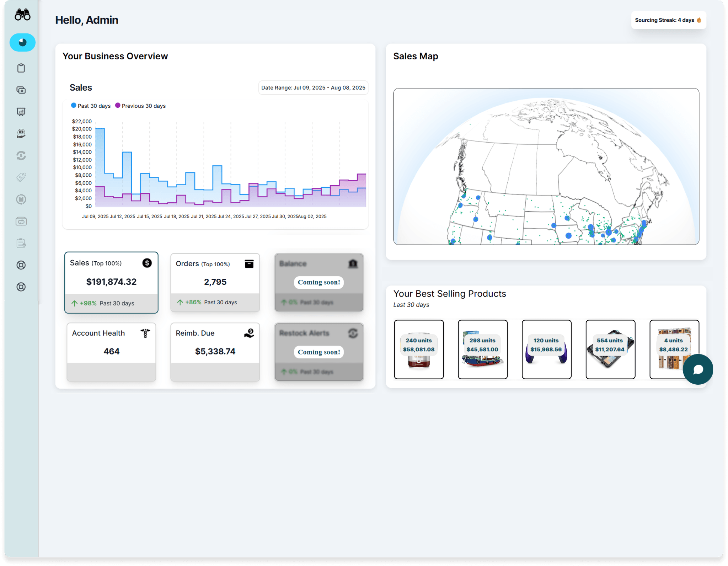This screenshot has width=728, height=566.
Task: Open the pie chart dashboard sidebar item
Action: pyautogui.click(x=22, y=43)
